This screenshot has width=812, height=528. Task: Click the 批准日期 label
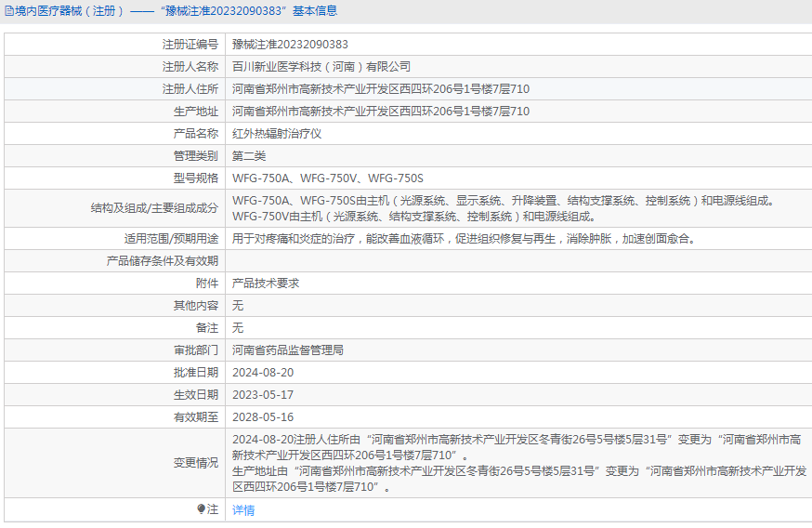pyautogui.click(x=196, y=373)
